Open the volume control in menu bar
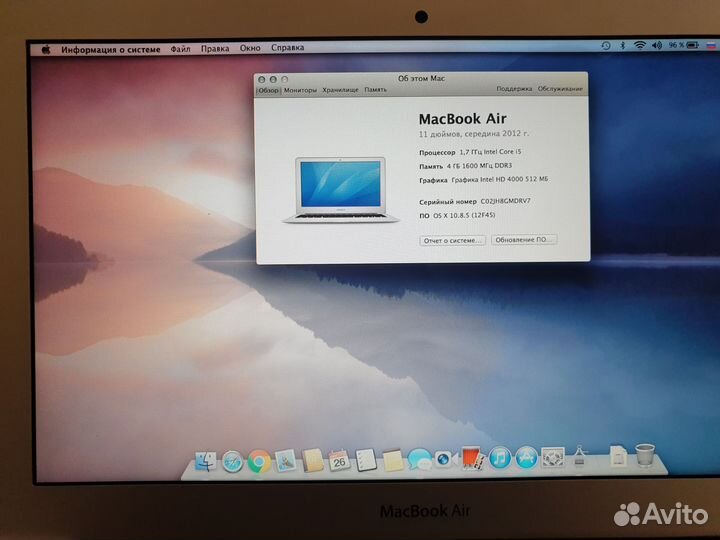Viewport: 720px width, 540px height. [x=657, y=45]
